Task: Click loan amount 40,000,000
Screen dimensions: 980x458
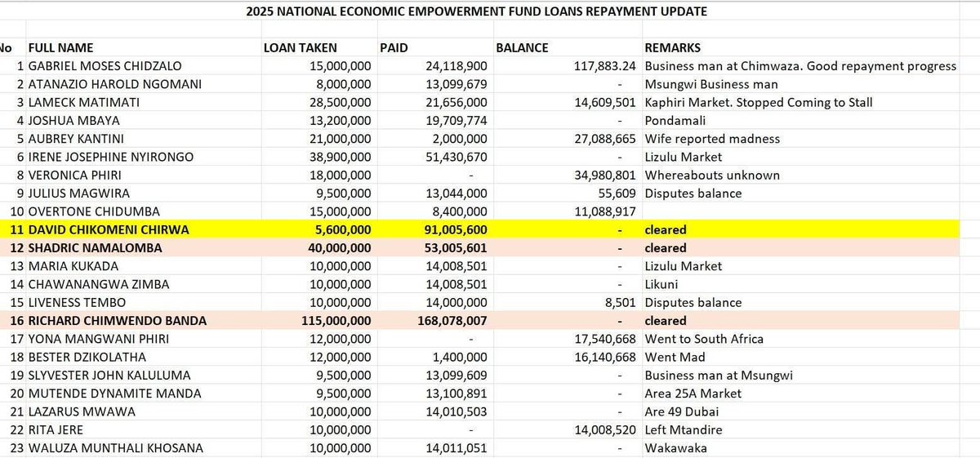Action: (341, 248)
